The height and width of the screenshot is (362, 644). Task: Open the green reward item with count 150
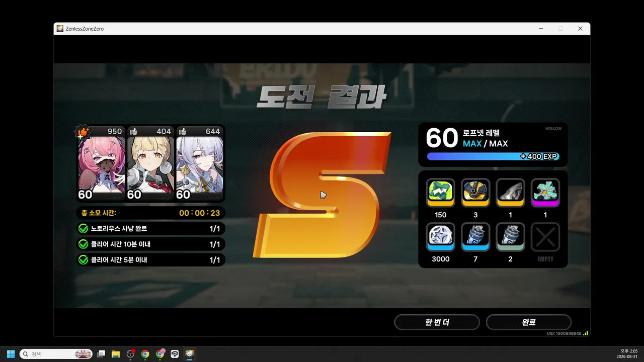441,193
